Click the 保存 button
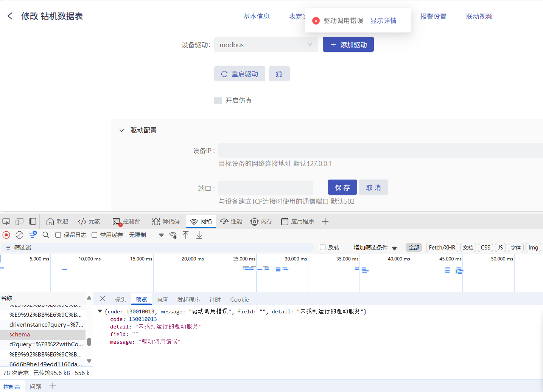 point(342,187)
